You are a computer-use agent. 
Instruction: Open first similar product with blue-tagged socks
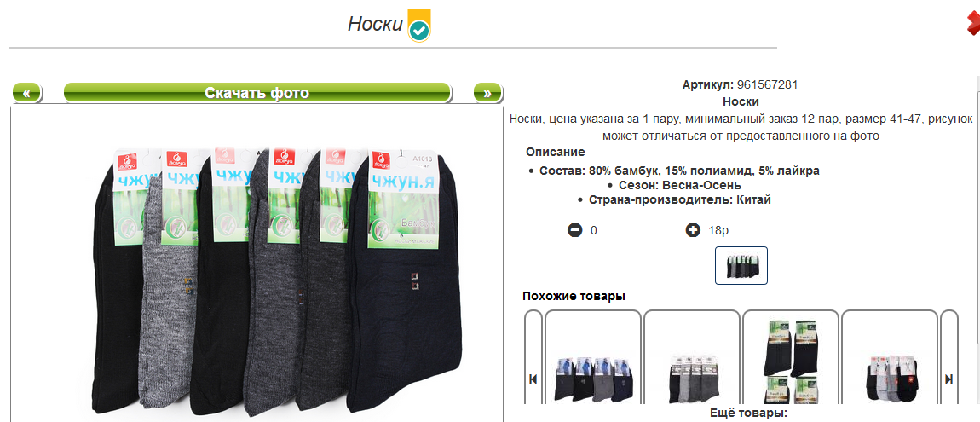click(593, 379)
